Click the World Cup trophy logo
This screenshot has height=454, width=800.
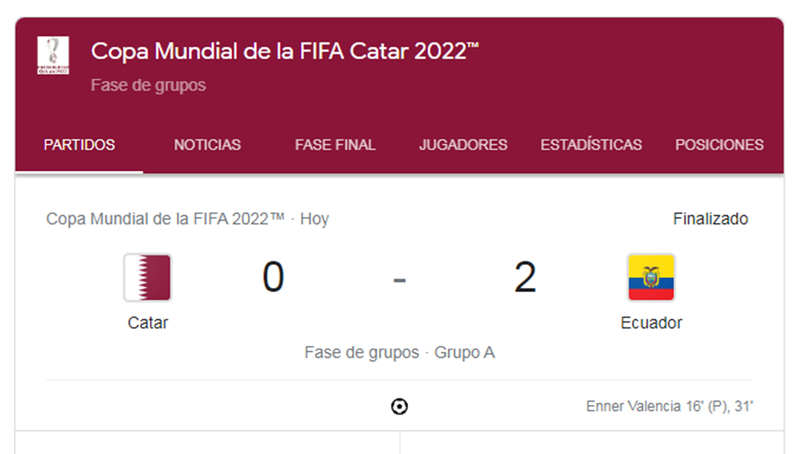53,56
